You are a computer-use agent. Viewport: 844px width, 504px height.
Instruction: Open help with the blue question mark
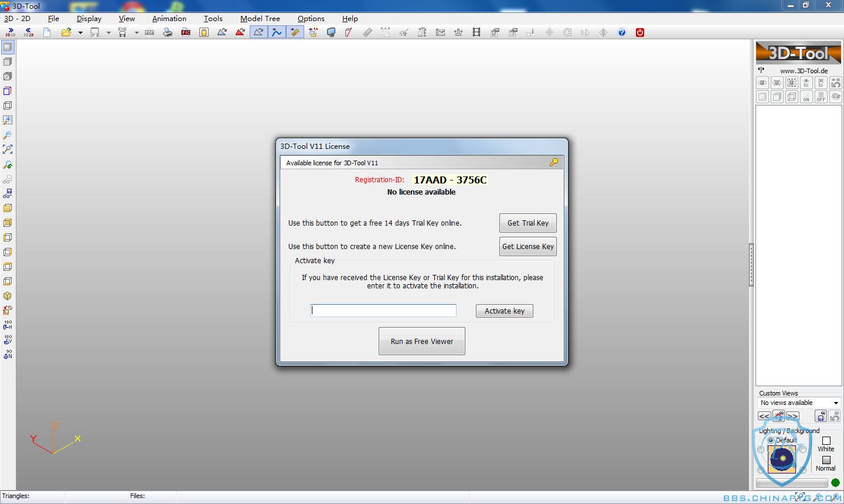[x=622, y=32]
